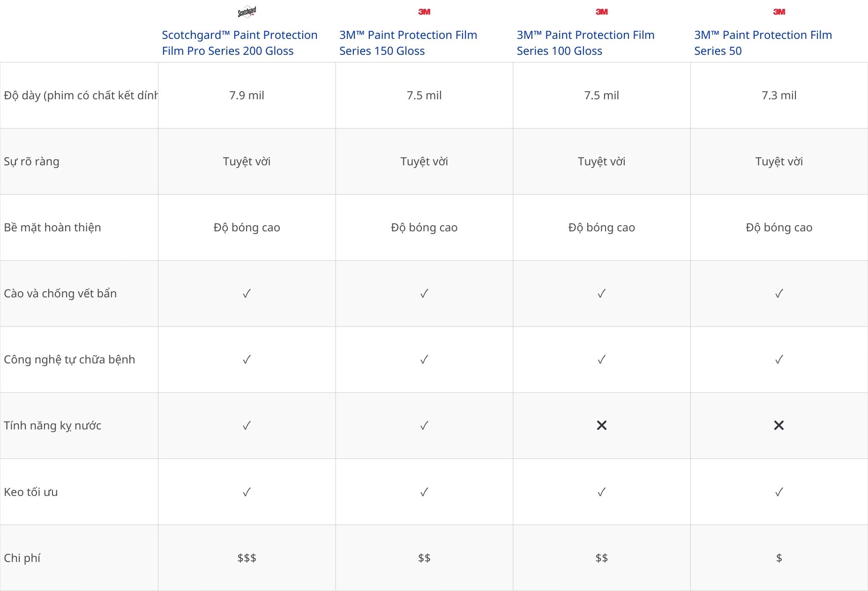Click the '7.9 mil' thickness cell

pos(247,96)
